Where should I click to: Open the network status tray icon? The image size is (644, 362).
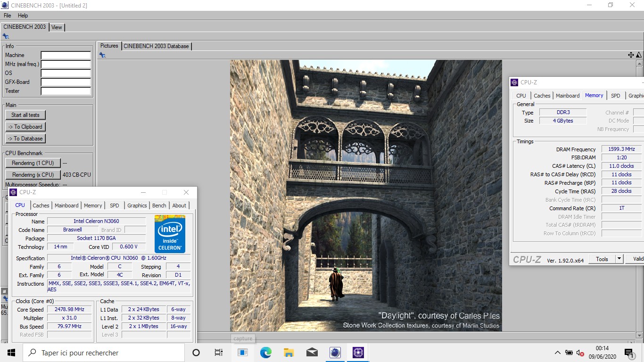coord(569,353)
